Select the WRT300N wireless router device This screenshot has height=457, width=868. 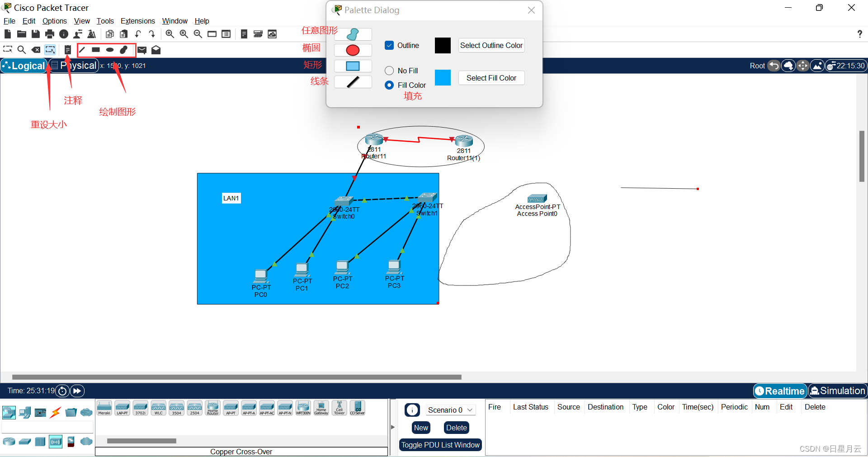[x=303, y=408]
